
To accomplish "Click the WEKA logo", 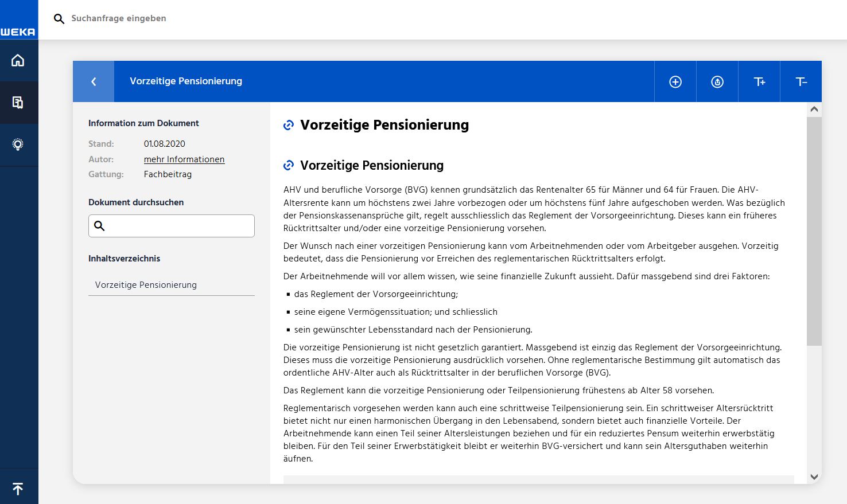I will click(x=18, y=32).
